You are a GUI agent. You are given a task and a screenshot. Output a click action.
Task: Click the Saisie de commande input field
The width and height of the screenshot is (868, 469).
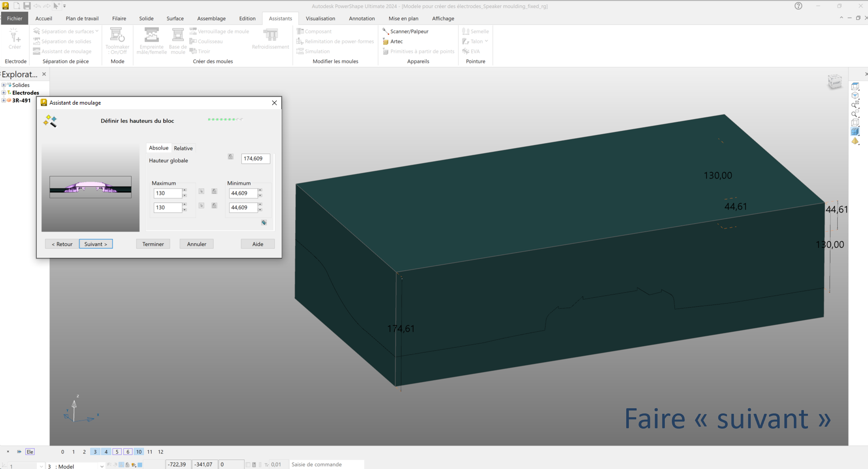pos(326,464)
